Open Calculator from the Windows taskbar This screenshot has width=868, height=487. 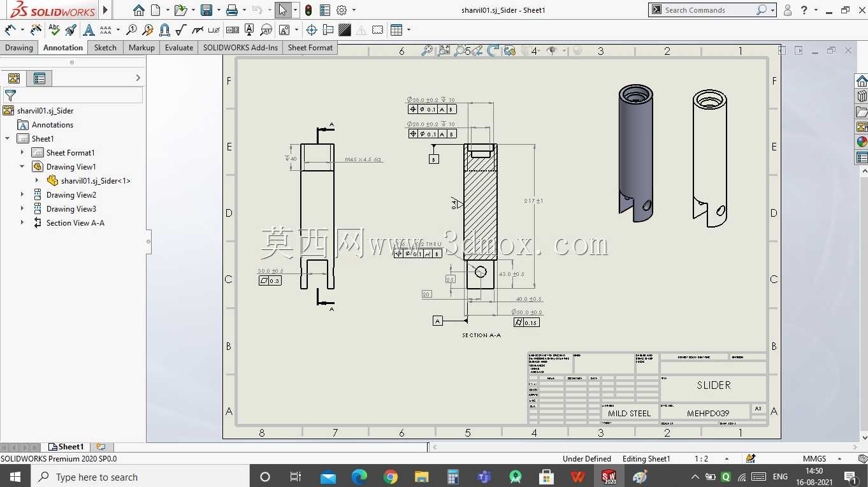click(453, 477)
